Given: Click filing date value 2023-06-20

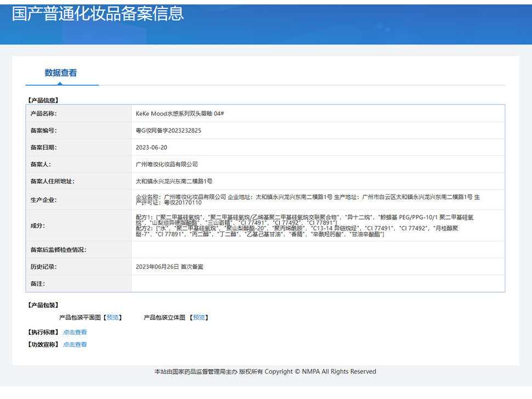Looking at the screenshot, I should tap(151, 148).
